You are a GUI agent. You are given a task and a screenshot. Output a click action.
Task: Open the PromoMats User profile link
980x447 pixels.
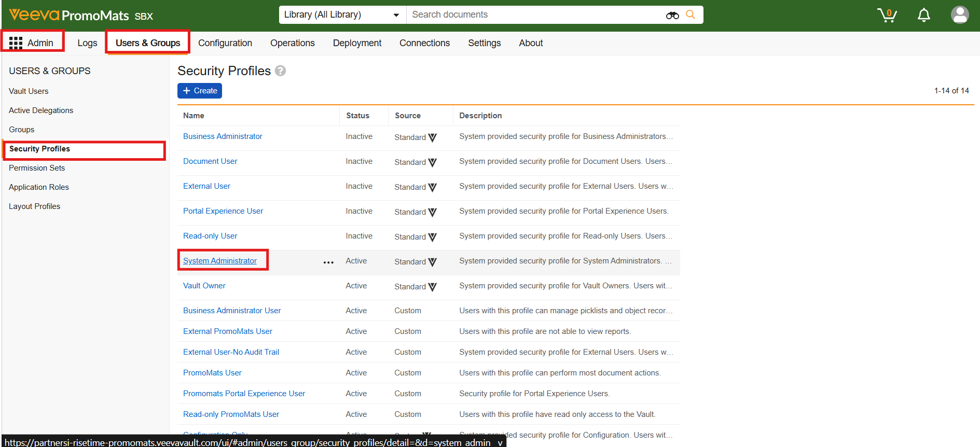[212, 373]
